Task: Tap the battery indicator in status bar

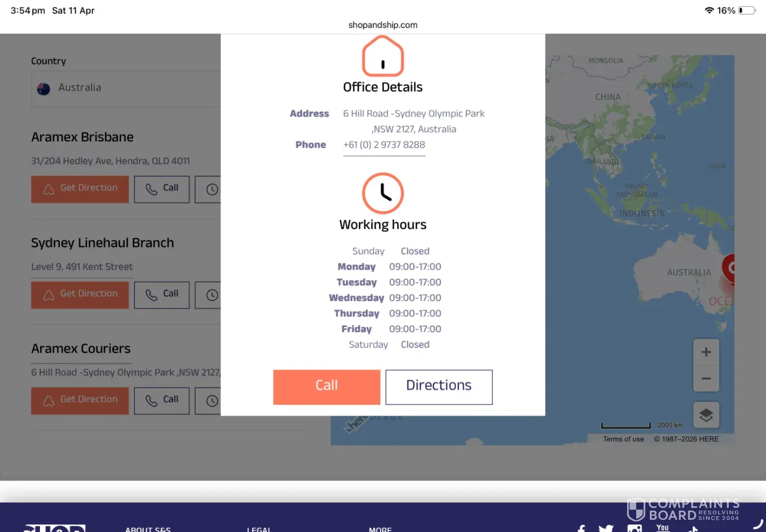Action: 746,11
